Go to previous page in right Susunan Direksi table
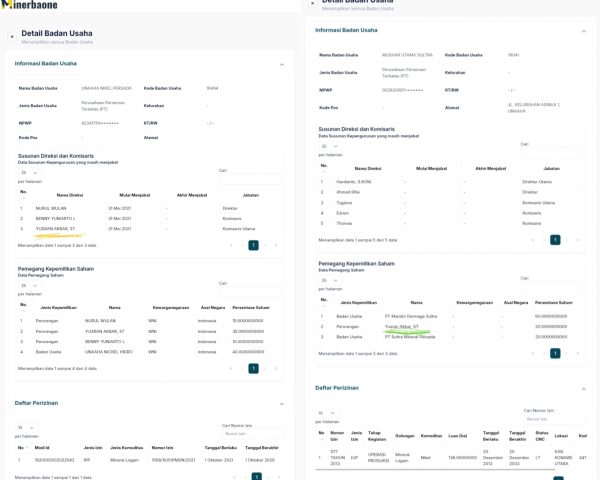The height and width of the screenshot is (480, 600). click(544, 239)
